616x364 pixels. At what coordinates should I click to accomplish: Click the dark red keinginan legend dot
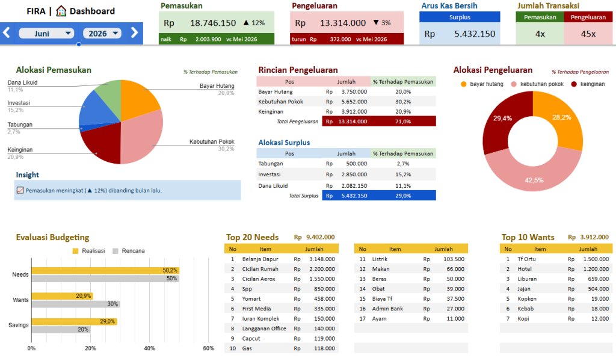574,84
